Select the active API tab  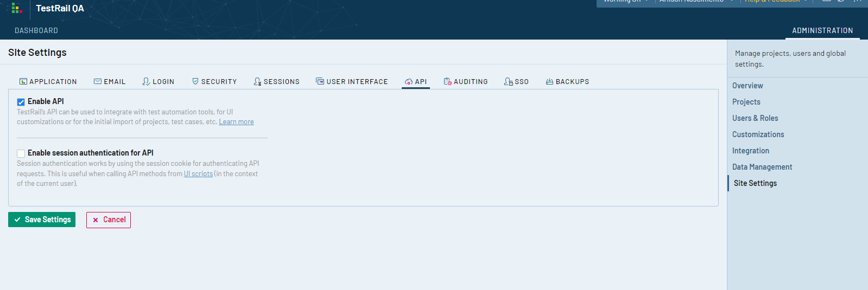tap(416, 82)
